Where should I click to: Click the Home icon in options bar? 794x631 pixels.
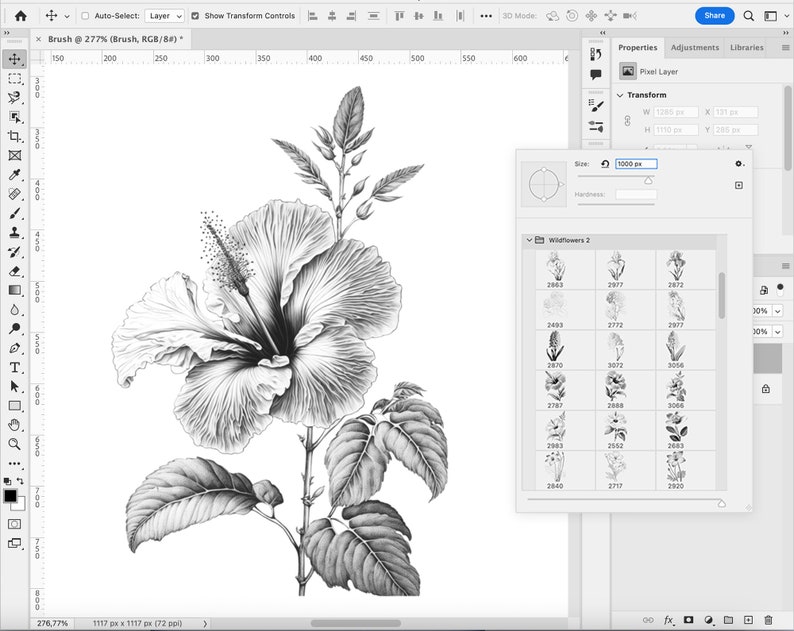click(21, 16)
